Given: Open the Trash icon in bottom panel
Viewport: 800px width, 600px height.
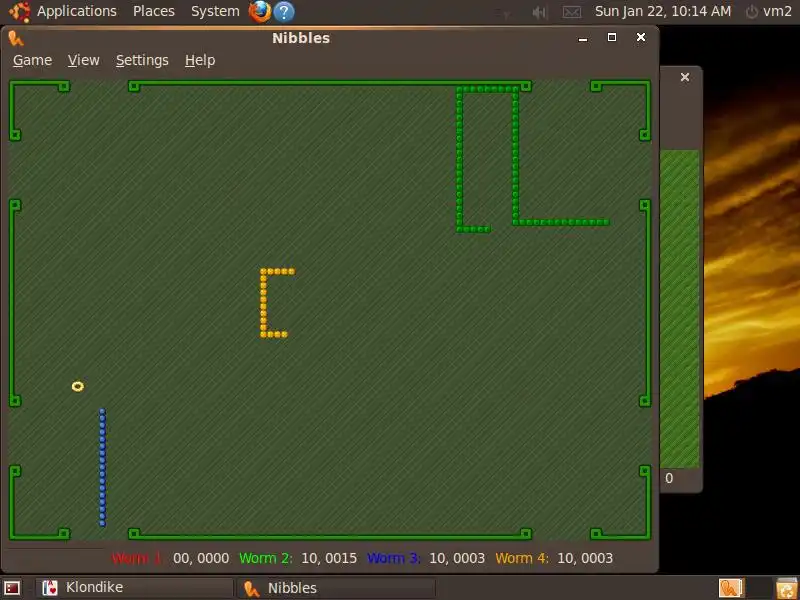Looking at the screenshot, I should tap(787, 588).
